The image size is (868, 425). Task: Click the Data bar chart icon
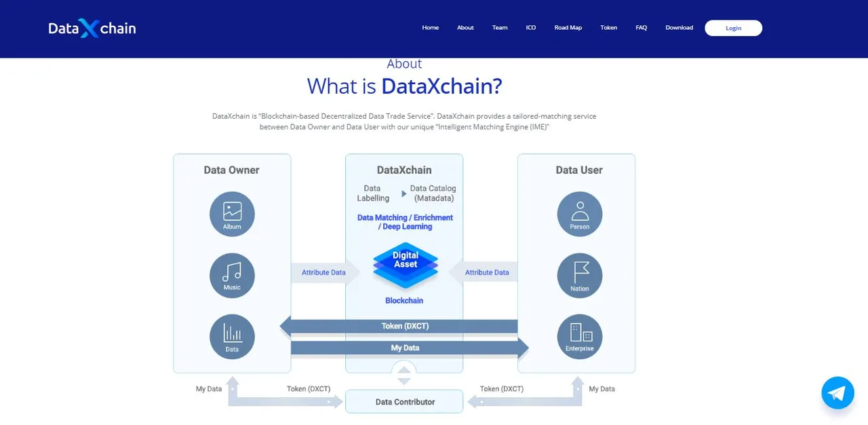[232, 337]
